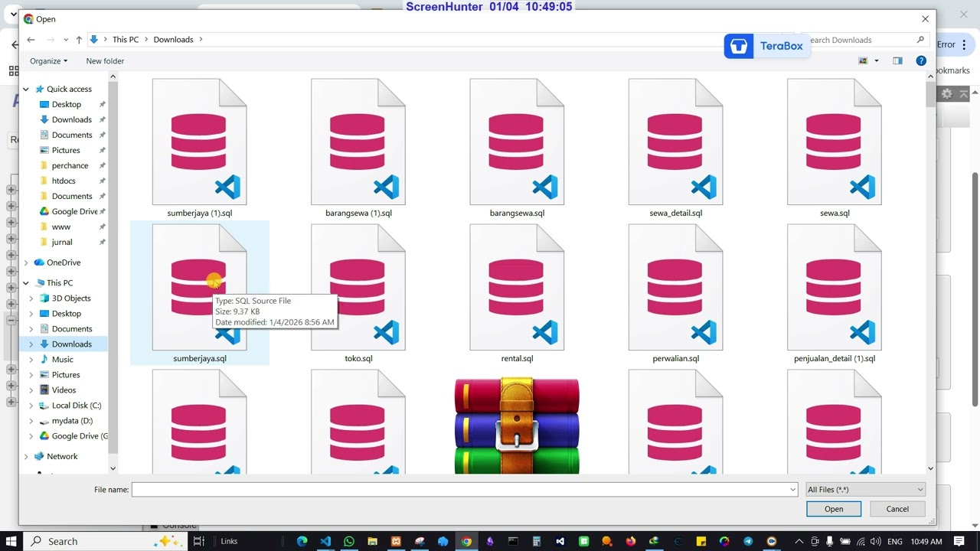The width and height of the screenshot is (980, 551).
Task: Click the TeraBox overlay button
Action: 766,46
